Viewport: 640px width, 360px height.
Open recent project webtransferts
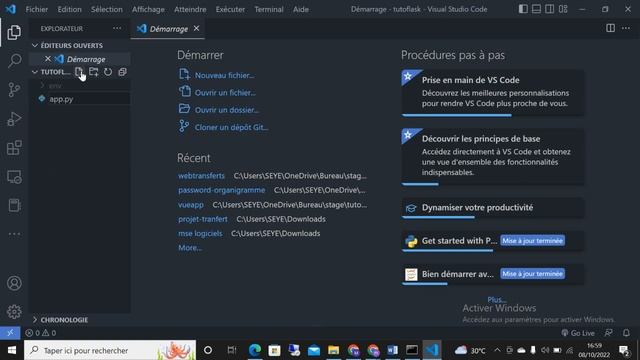(x=201, y=176)
